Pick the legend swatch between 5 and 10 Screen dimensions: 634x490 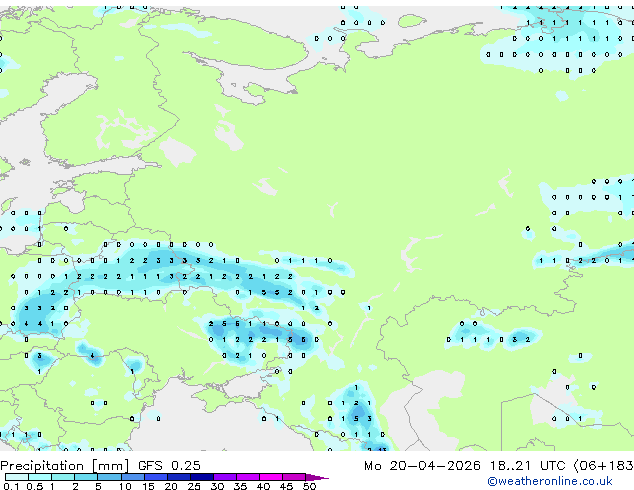click(109, 477)
